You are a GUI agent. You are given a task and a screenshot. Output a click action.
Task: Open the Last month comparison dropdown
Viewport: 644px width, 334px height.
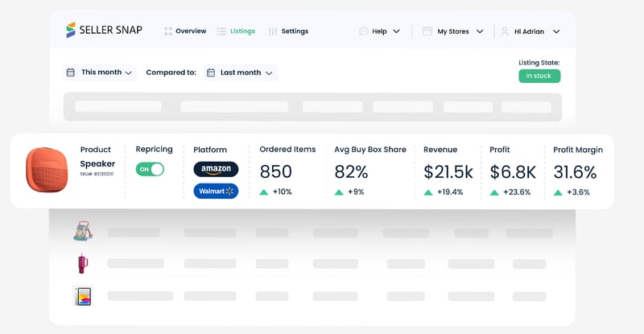[x=241, y=72]
